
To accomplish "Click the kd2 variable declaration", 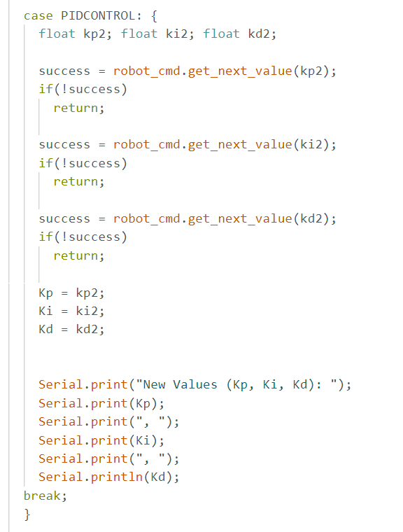I will tap(262, 34).
